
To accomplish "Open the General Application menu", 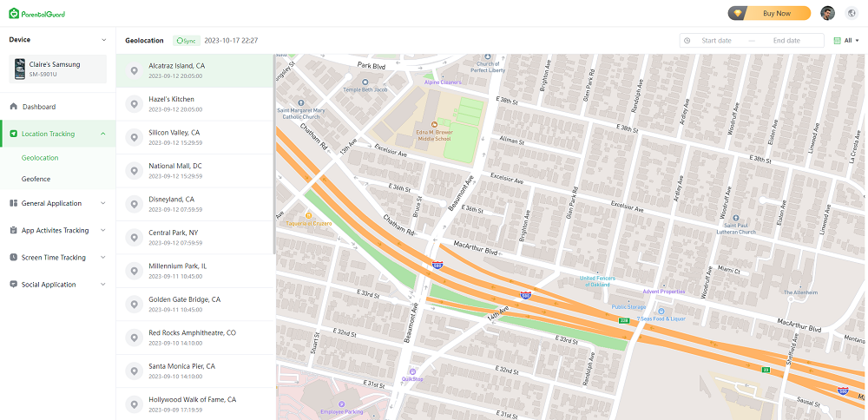I will tap(57, 203).
